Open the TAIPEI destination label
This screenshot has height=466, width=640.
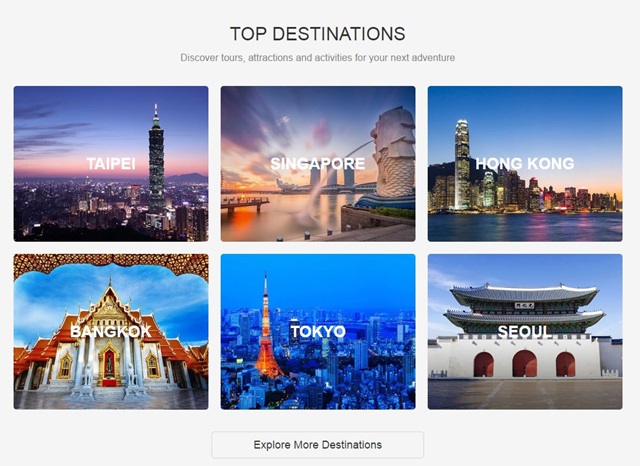coord(111,164)
